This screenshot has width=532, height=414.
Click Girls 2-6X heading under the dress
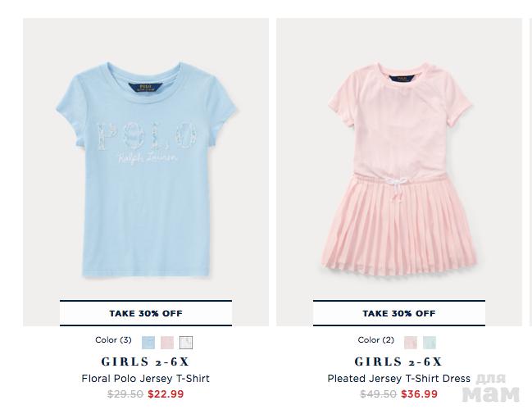(x=398, y=362)
